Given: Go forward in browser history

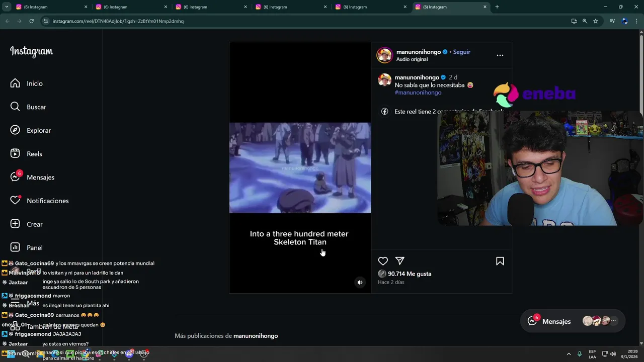Looking at the screenshot, I should click(19, 21).
